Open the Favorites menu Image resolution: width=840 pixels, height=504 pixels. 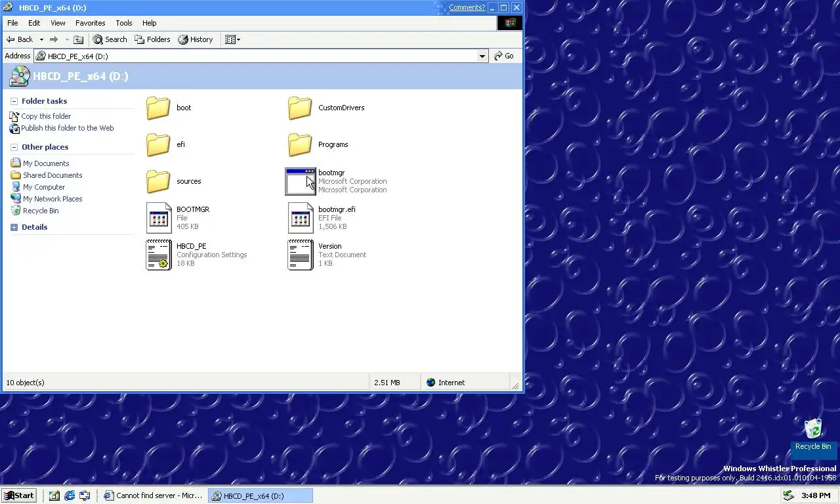coord(91,23)
